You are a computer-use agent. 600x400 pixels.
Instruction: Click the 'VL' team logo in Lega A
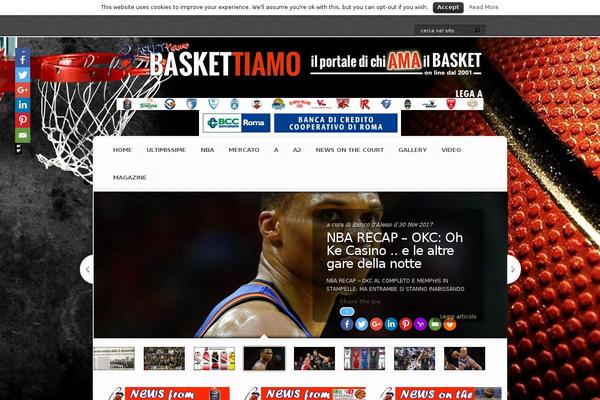[321, 104]
